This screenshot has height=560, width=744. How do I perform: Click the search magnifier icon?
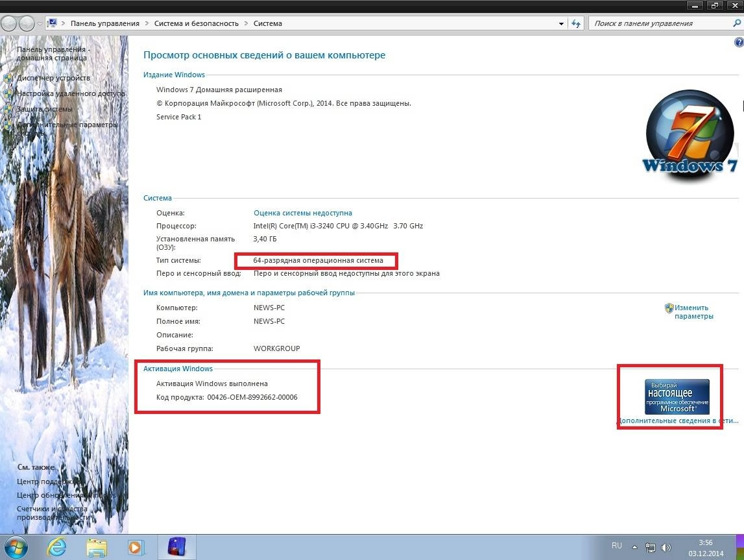click(737, 23)
